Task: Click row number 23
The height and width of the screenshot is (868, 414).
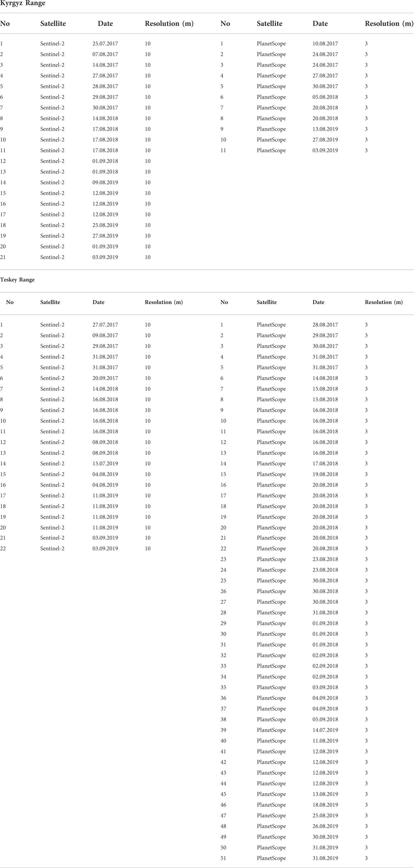Action: tap(223, 559)
